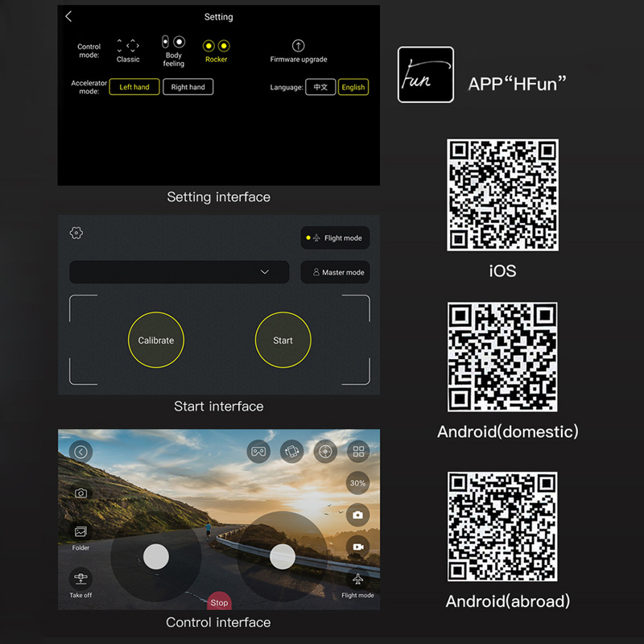Toggle phone rotation gravity sensor icon

click(x=291, y=452)
